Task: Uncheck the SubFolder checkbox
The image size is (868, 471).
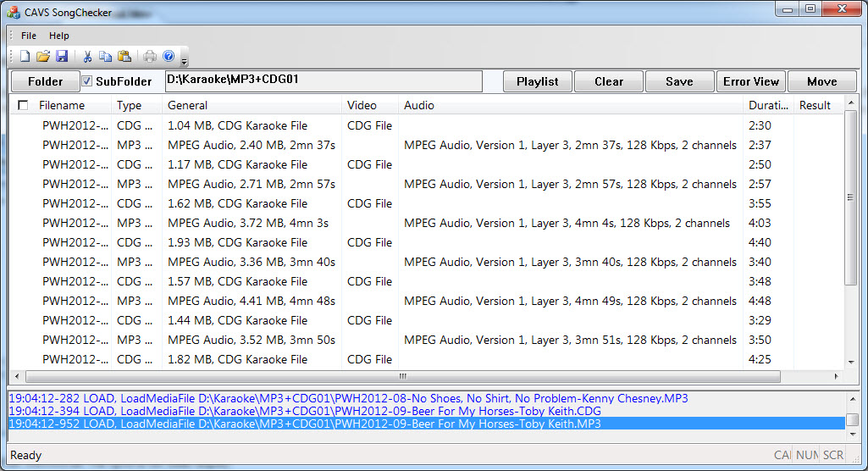Action: pyautogui.click(x=87, y=81)
